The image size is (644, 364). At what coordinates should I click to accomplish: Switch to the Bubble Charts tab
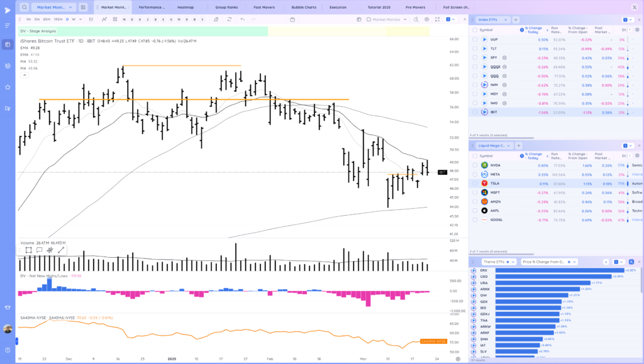[x=304, y=8]
